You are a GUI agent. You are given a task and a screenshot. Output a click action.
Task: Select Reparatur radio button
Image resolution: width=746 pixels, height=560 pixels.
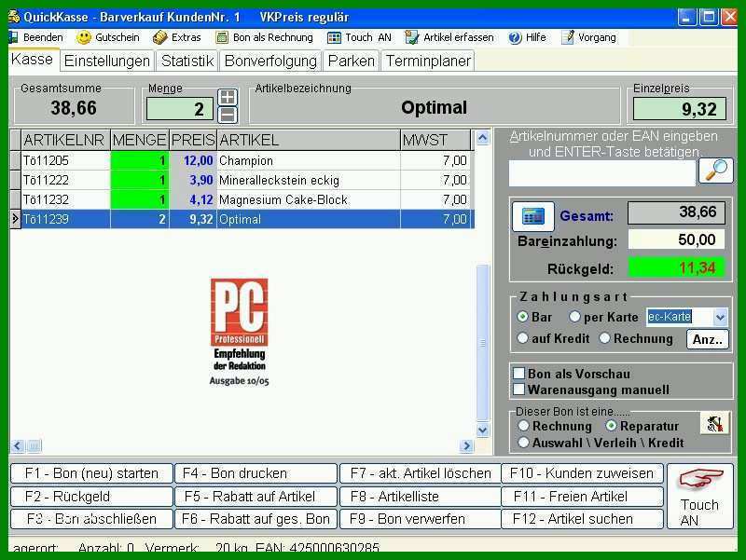tap(612, 426)
